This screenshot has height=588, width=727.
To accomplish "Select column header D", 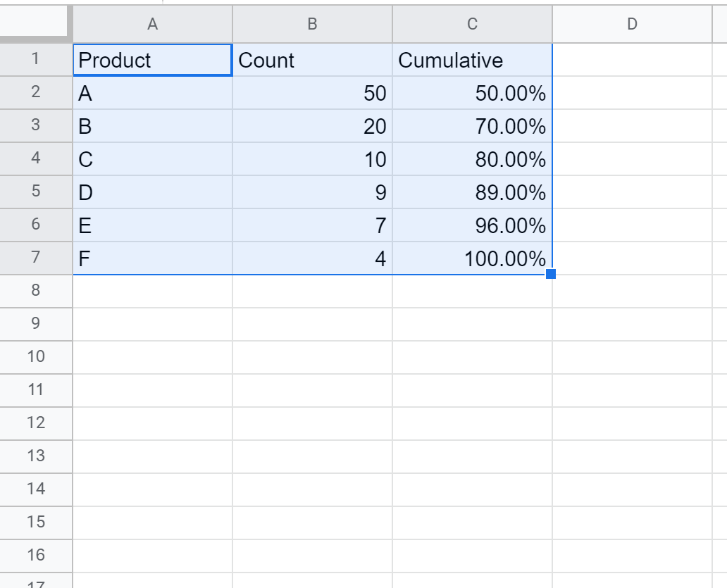I will click(632, 23).
